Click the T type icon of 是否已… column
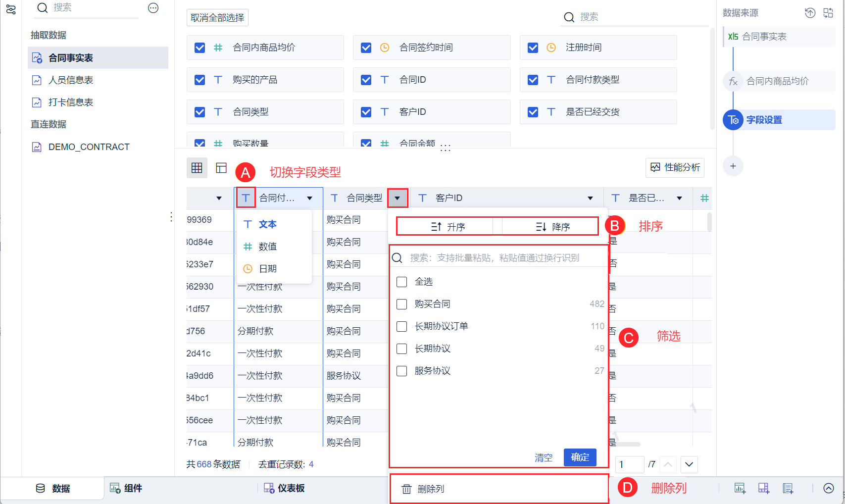This screenshot has height=504, width=845. [x=615, y=198]
